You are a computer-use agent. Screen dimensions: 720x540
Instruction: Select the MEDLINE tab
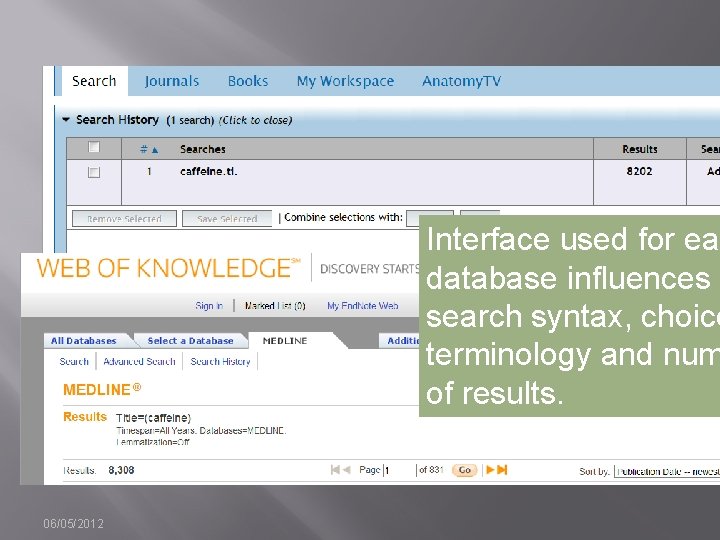tap(285, 341)
